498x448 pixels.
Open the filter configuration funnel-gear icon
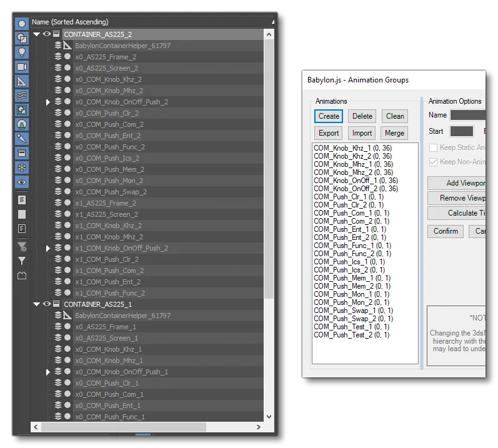click(x=22, y=246)
